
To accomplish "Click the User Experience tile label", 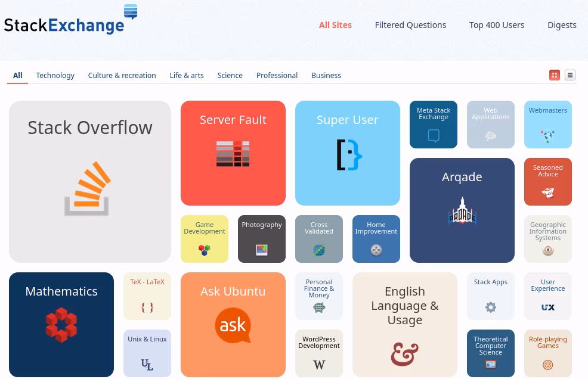I will 548,285.
